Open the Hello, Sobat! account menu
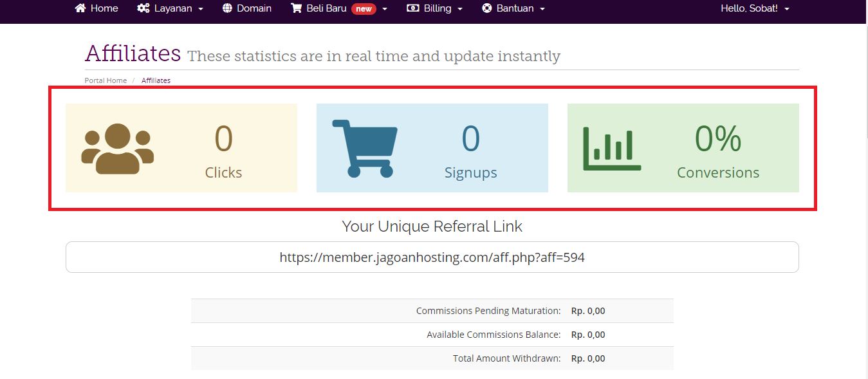868x379 pixels. (x=755, y=8)
